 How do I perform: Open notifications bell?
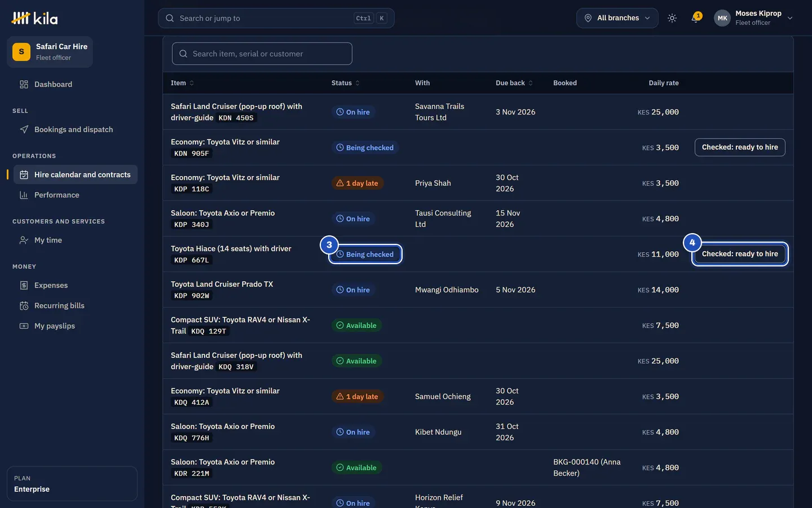(696, 18)
